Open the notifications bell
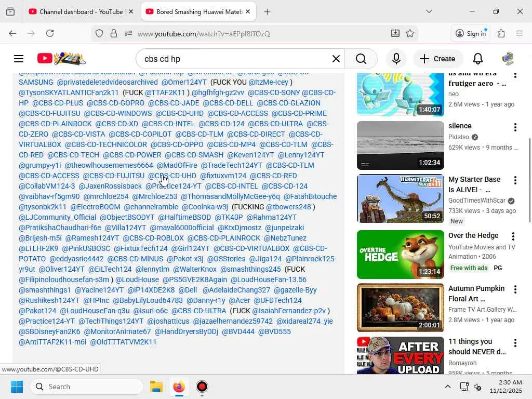The width and height of the screenshot is (532, 399). [x=478, y=59]
